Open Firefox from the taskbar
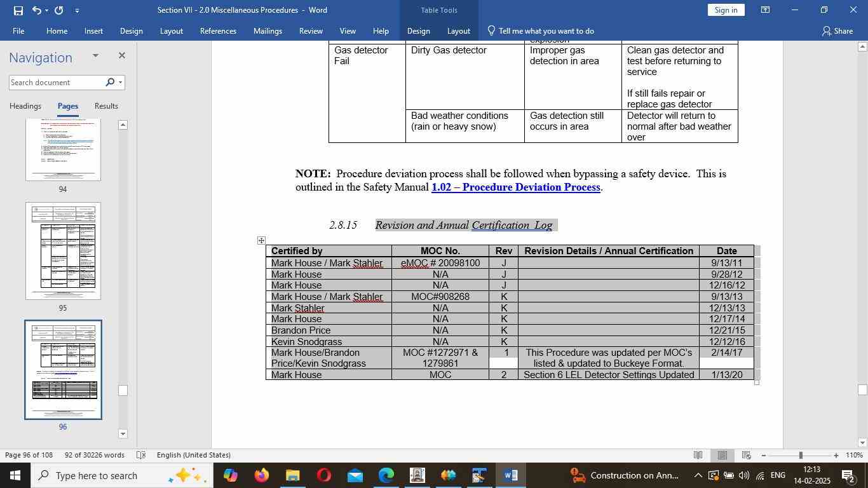 pyautogui.click(x=261, y=475)
